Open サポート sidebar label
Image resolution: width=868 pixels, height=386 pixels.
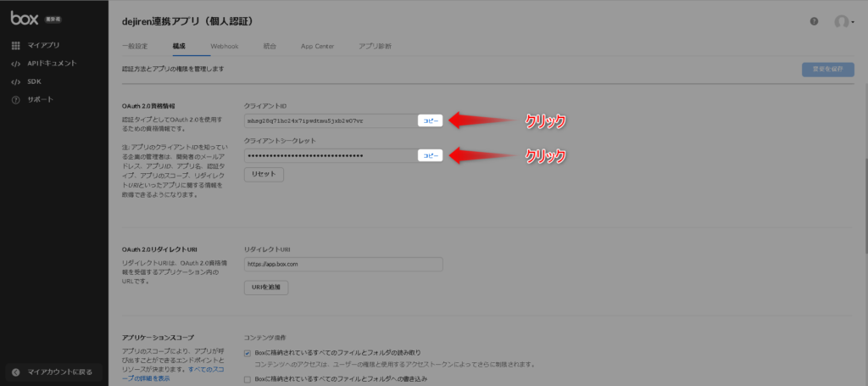tap(41, 100)
